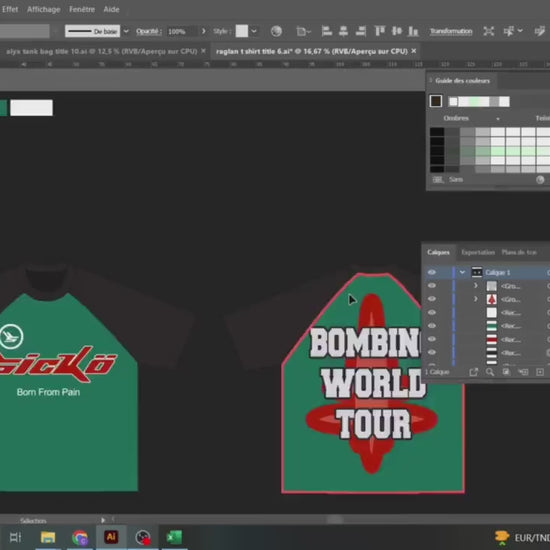Image resolution: width=550 pixels, height=550 pixels.
Task: Toggle visibility of Calque 1 layer
Action: [432, 273]
